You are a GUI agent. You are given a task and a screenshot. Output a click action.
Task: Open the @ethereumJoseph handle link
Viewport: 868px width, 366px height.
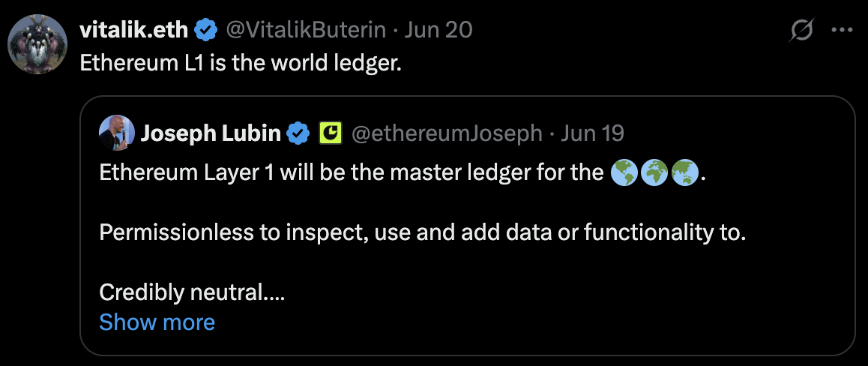(x=447, y=133)
